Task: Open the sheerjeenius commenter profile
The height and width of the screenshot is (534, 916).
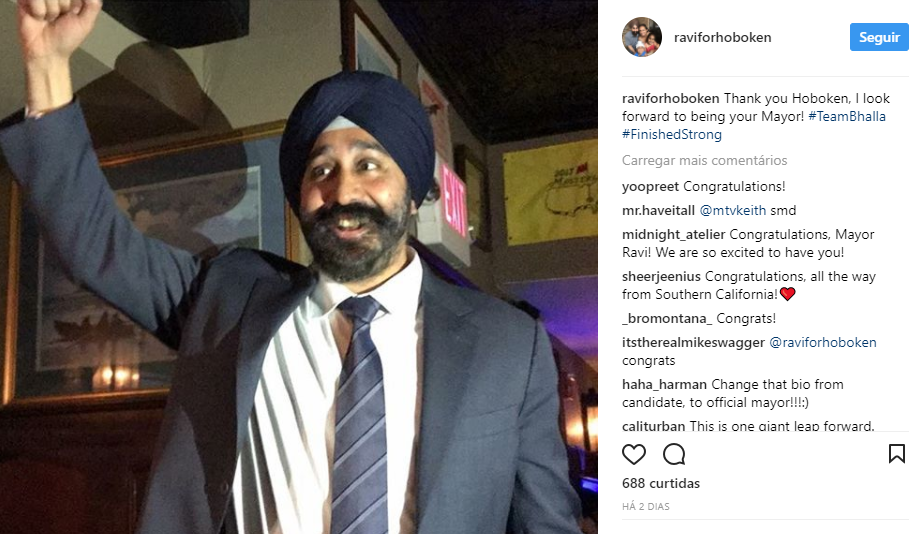Action: coord(661,276)
